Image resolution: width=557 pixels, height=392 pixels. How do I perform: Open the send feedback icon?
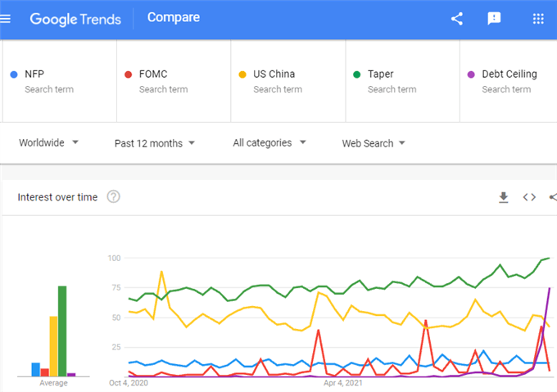tap(494, 19)
